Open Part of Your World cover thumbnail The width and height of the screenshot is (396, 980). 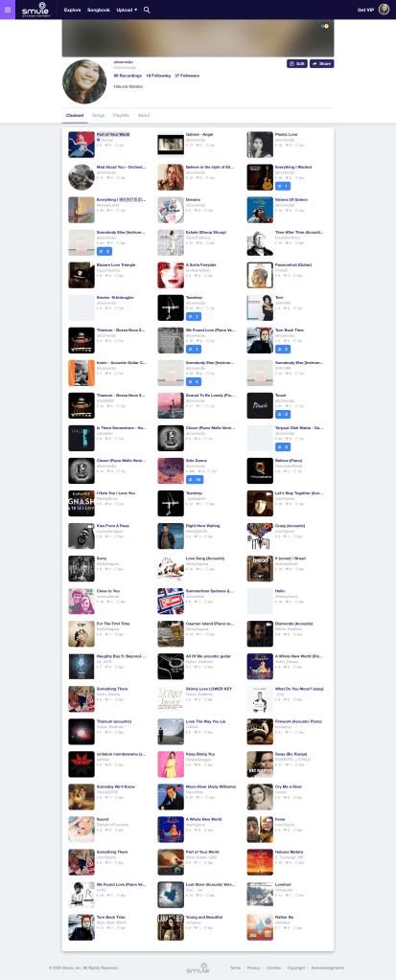tap(82, 145)
